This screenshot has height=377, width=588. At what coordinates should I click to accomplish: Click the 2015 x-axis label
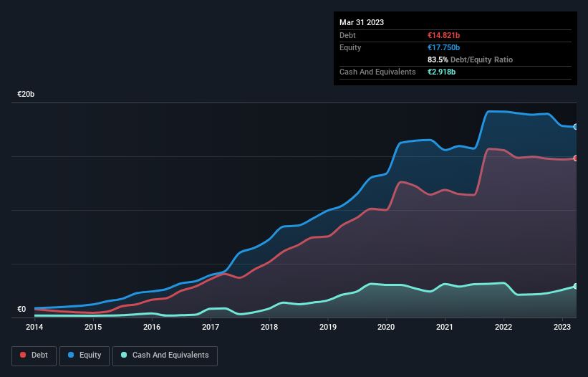[93, 327]
